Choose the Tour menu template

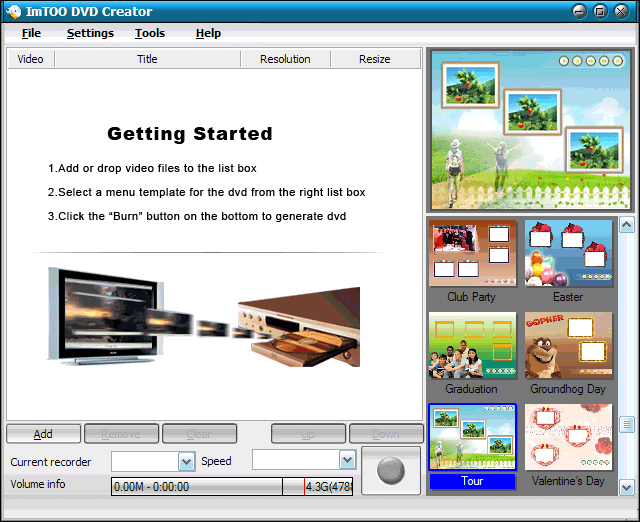click(471, 438)
